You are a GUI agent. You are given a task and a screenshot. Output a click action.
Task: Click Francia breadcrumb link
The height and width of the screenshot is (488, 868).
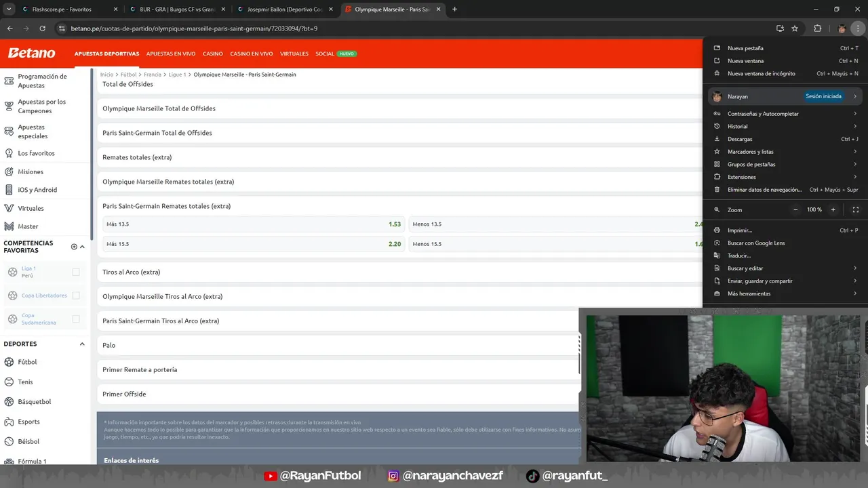(153, 75)
